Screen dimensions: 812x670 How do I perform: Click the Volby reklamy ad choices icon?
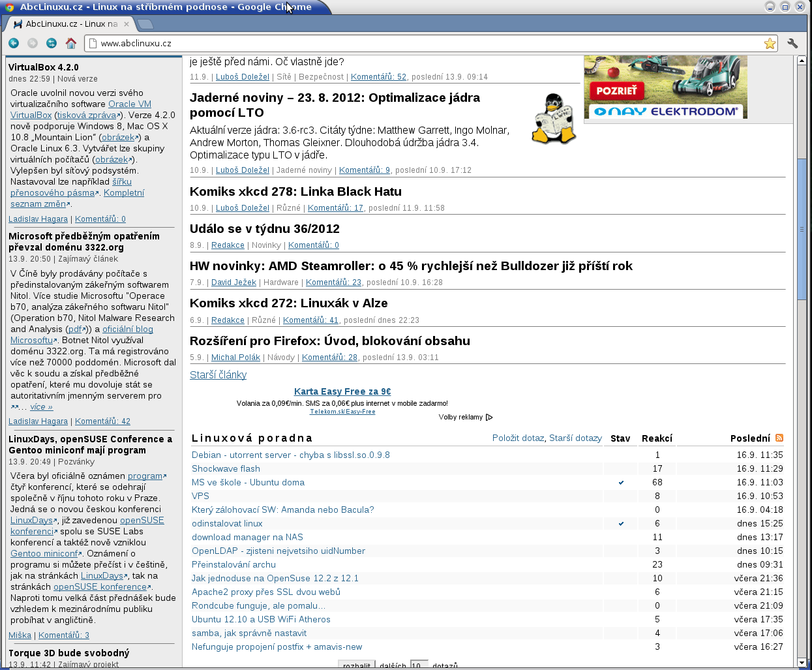point(489,417)
